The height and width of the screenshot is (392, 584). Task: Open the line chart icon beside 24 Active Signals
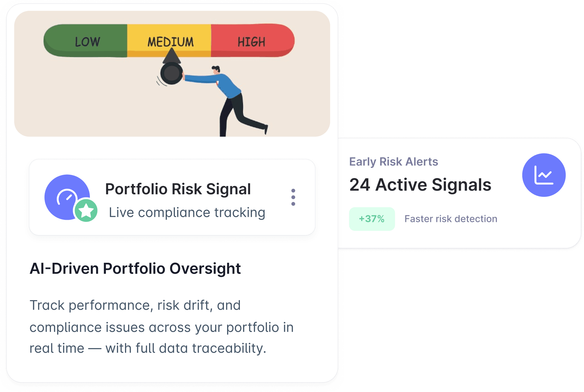543,175
